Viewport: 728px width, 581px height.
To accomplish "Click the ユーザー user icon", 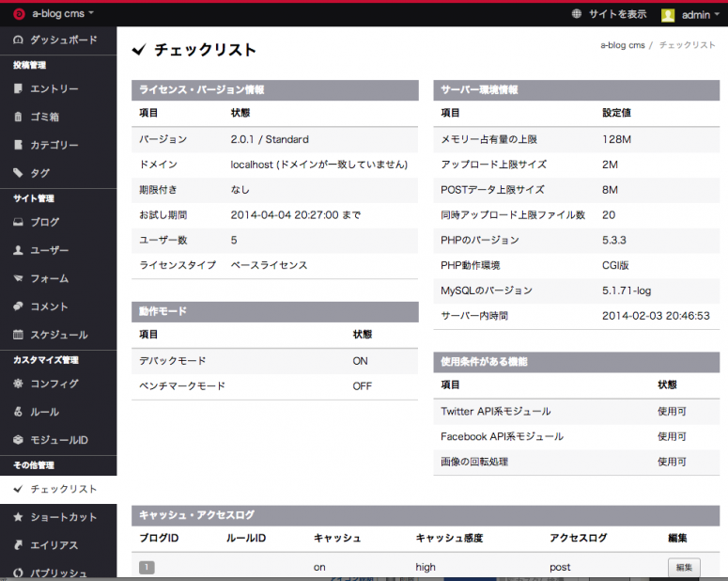I will point(18,251).
